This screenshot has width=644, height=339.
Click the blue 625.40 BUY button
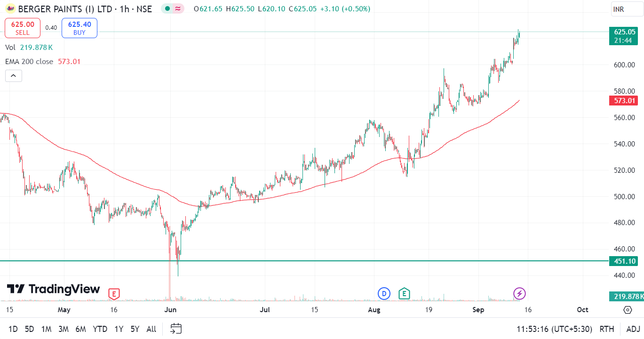pos(80,28)
